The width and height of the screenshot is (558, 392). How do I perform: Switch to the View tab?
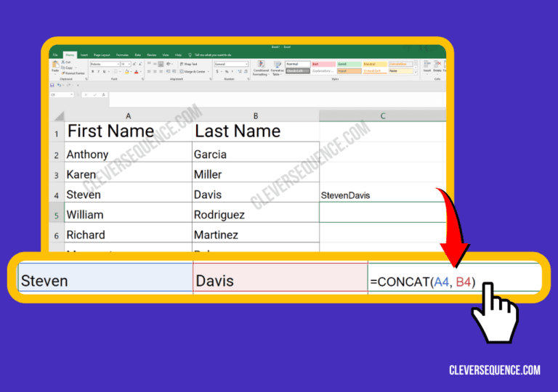pos(166,55)
